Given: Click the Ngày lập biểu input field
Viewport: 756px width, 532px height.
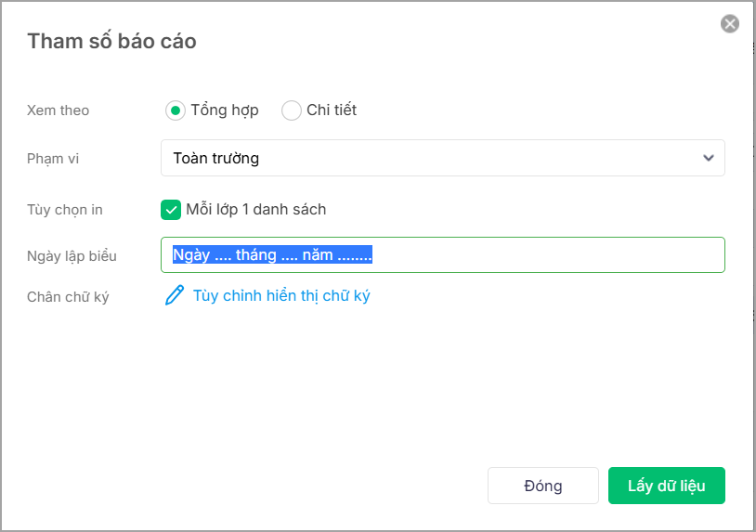Looking at the screenshot, I should pyautogui.click(x=443, y=255).
